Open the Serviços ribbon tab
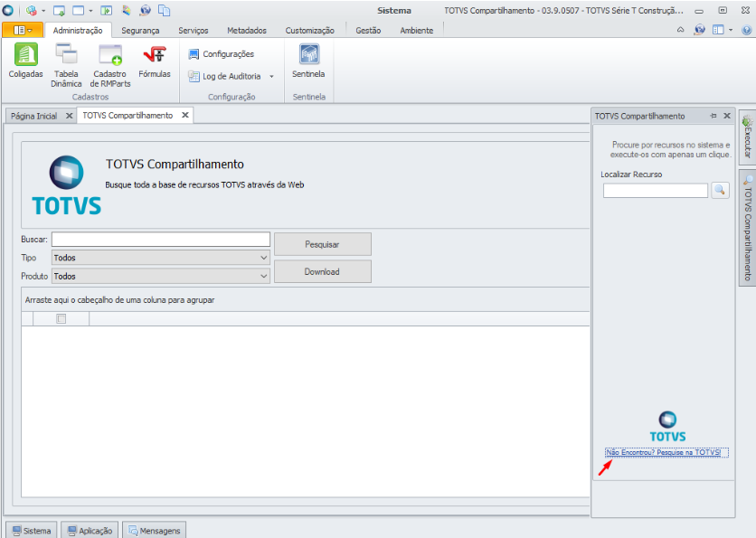 (194, 31)
